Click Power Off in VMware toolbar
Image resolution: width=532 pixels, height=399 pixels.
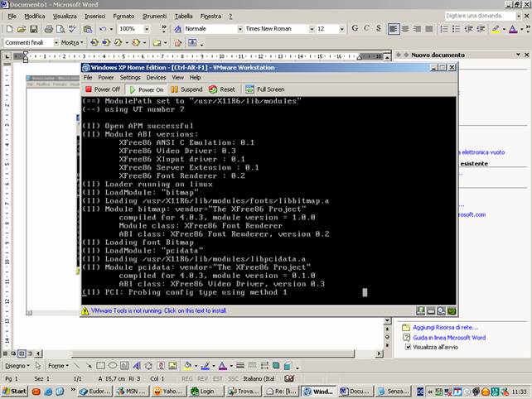pos(103,89)
